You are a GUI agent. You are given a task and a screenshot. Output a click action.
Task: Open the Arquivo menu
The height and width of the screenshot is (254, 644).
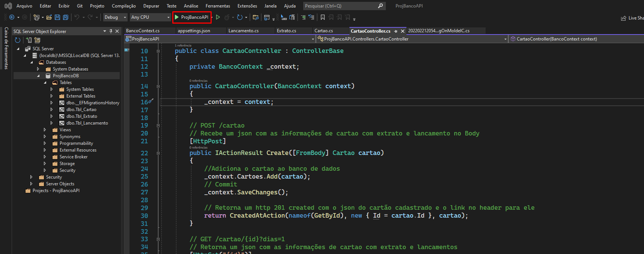24,6
